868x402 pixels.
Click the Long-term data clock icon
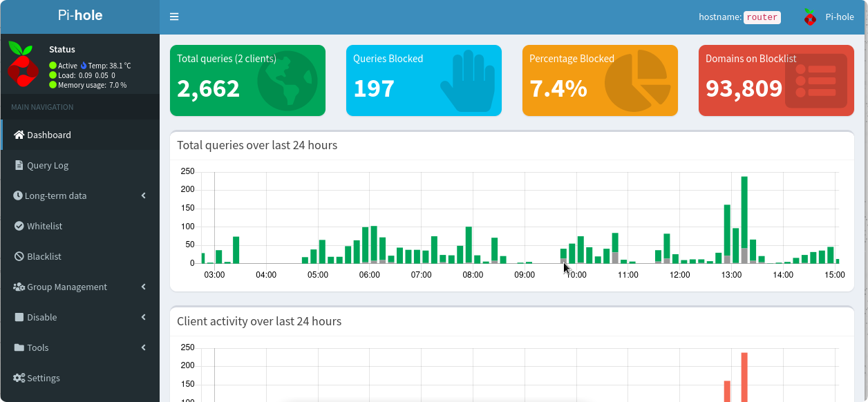pyautogui.click(x=17, y=195)
